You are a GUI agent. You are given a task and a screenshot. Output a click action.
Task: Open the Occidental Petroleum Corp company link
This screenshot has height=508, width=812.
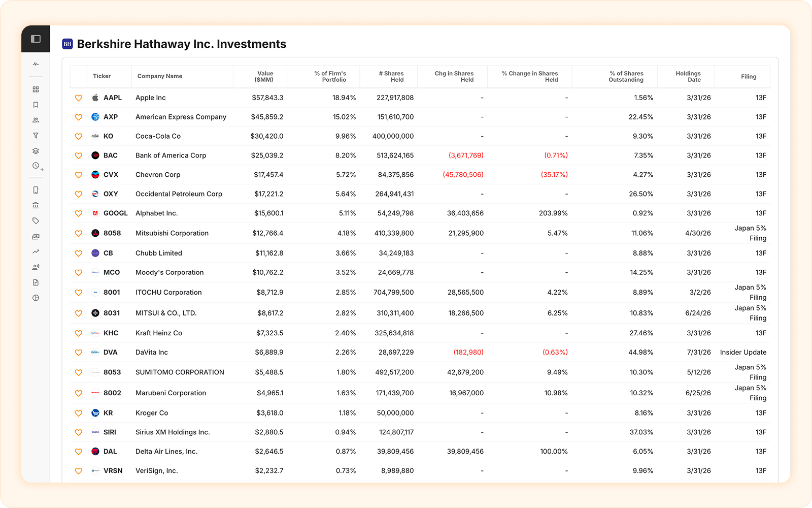coord(179,194)
